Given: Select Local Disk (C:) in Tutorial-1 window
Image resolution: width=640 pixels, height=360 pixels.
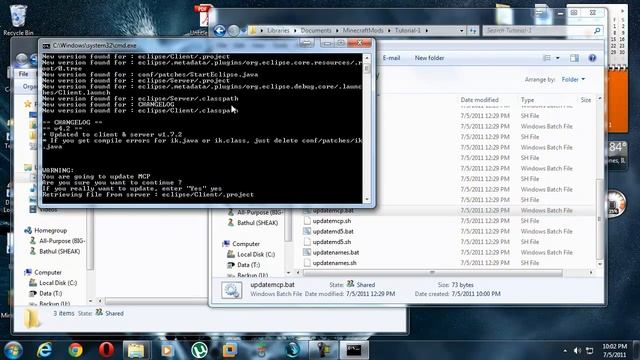Looking at the screenshot, I should (x=256, y=254).
